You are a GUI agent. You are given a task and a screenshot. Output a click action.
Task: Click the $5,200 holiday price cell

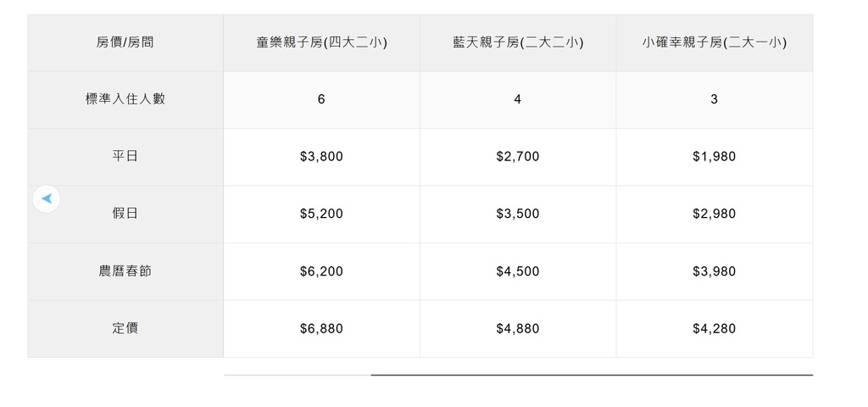321,214
